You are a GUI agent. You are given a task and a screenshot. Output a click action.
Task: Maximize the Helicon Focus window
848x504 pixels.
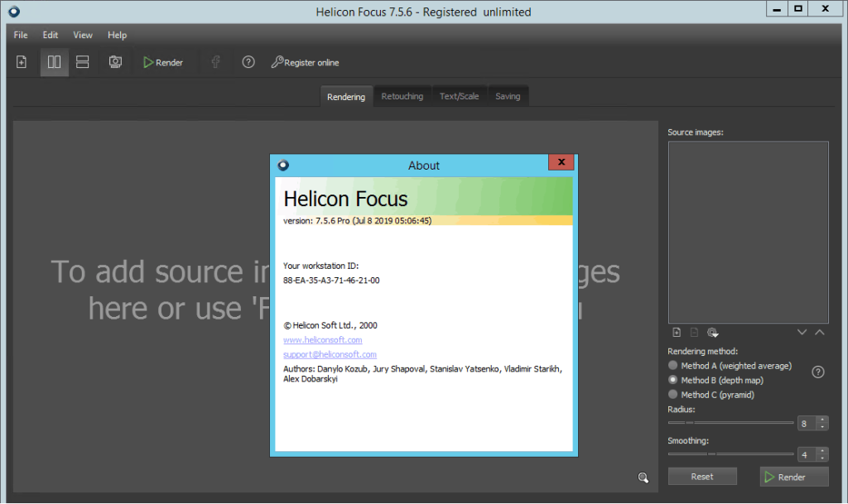(x=798, y=9)
